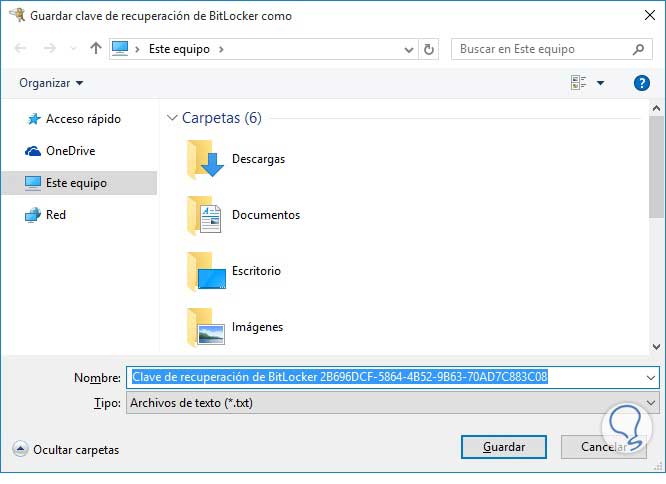Select the Descargas folder icon
Image resolution: width=666 pixels, height=484 pixels.
pos(206,159)
